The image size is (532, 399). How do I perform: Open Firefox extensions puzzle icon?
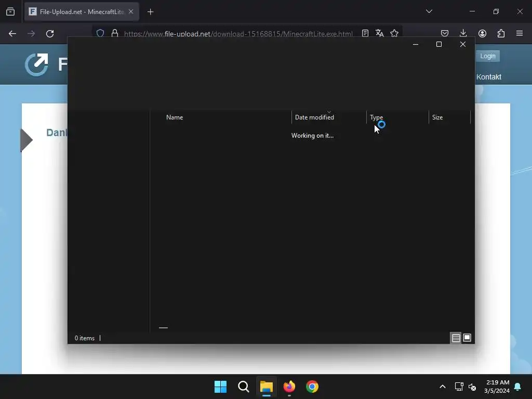coord(501,33)
